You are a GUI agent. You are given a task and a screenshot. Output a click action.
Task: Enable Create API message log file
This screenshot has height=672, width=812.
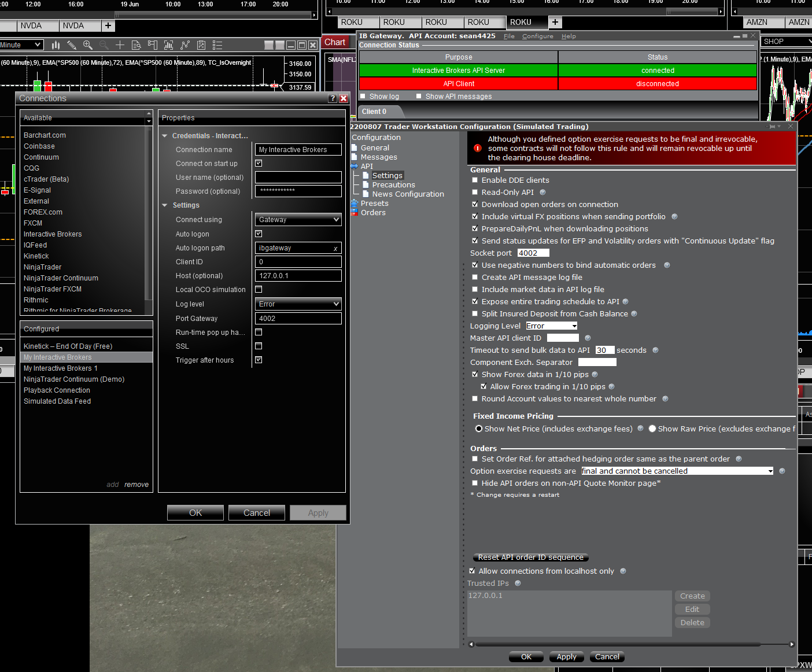(x=475, y=278)
